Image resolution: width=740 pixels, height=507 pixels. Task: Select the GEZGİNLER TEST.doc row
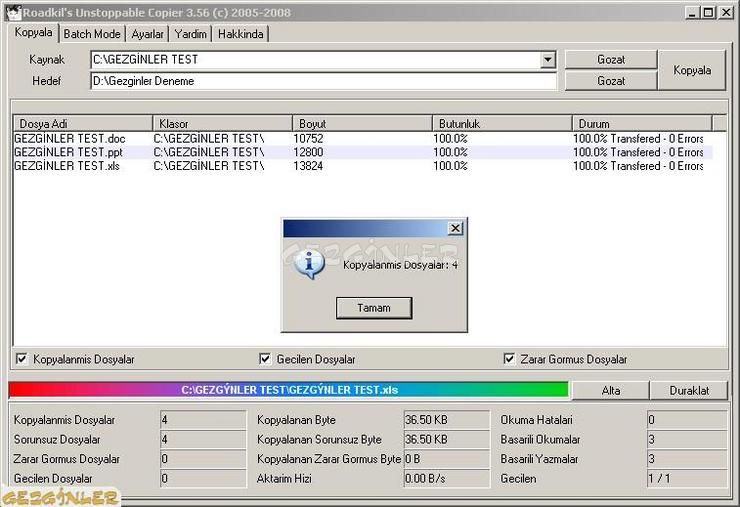click(x=363, y=138)
